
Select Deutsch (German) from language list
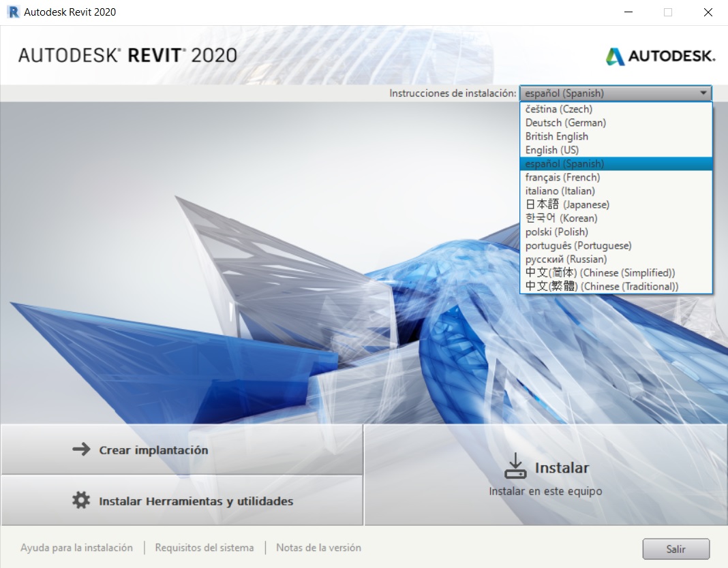(616, 123)
